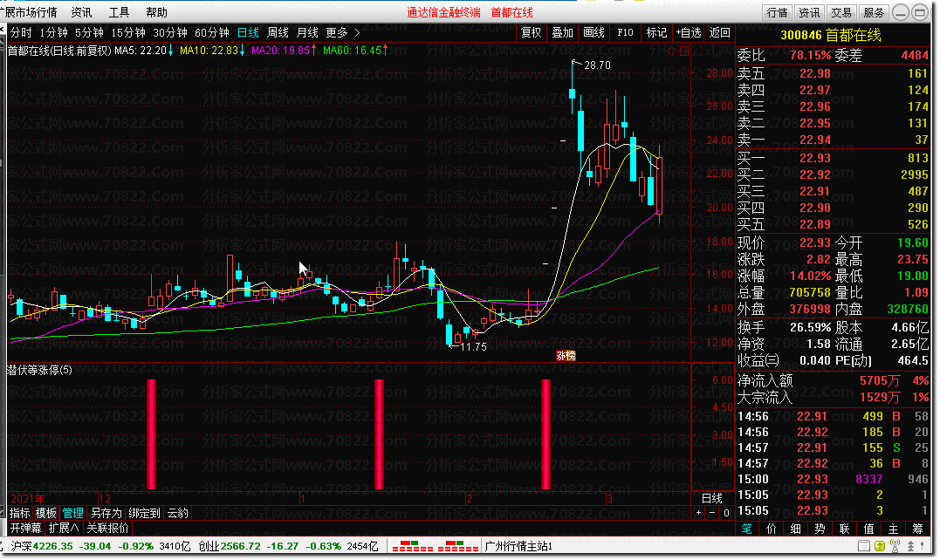Screen dimensions: 940x560
Task: Switch to 月线 monthly chart
Action: (308, 33)
